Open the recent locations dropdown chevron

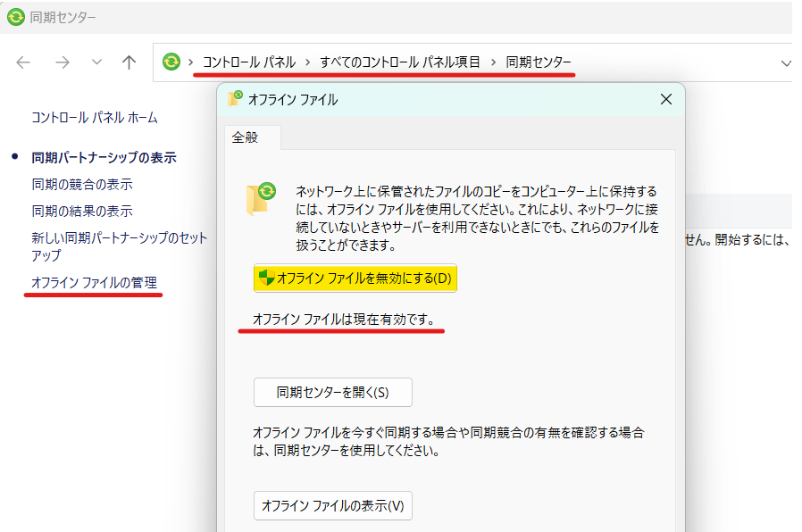[95, 62]
